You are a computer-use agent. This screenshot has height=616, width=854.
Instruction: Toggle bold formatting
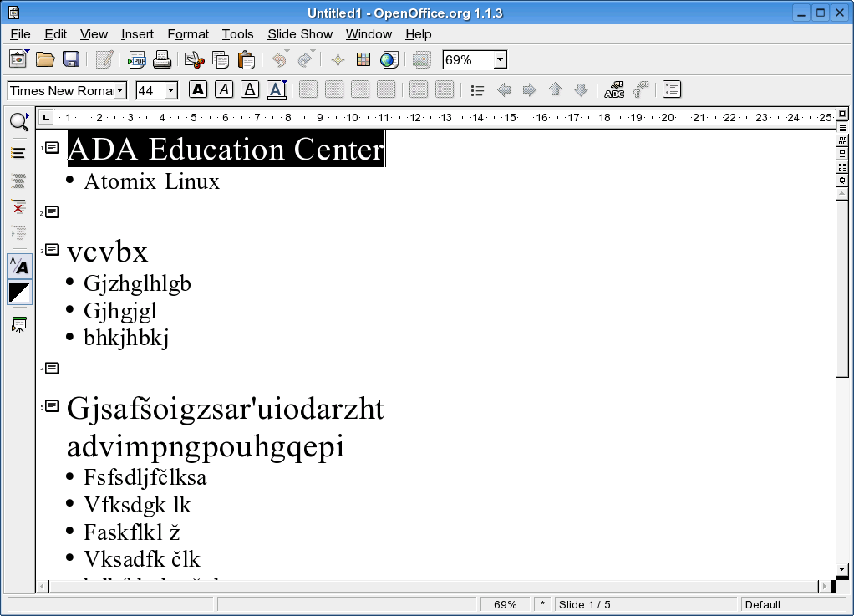198,89
